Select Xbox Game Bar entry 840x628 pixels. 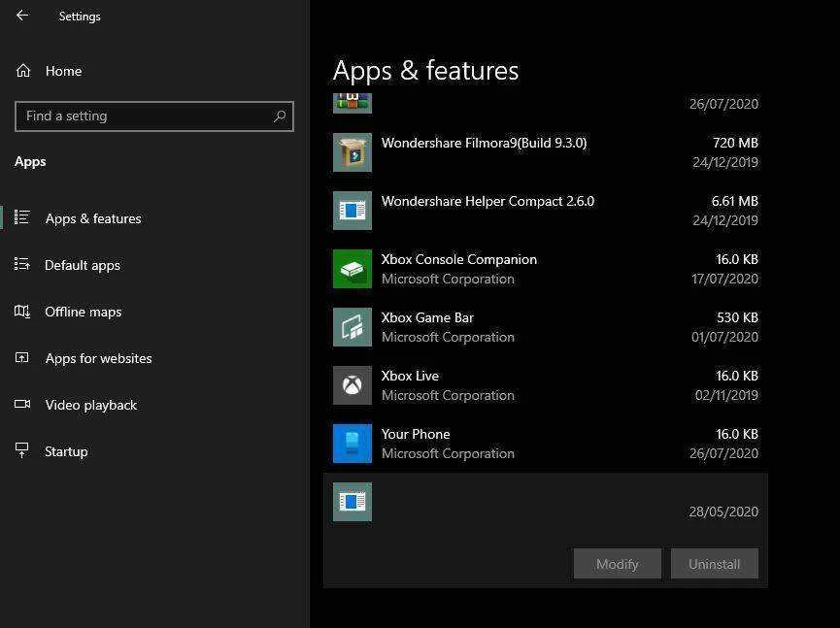(546, 327)
